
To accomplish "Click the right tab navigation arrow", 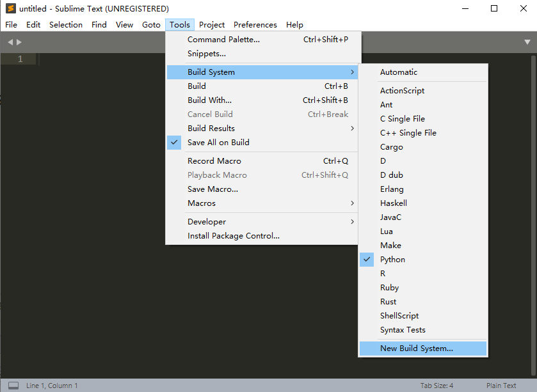I will coord(19,42).
